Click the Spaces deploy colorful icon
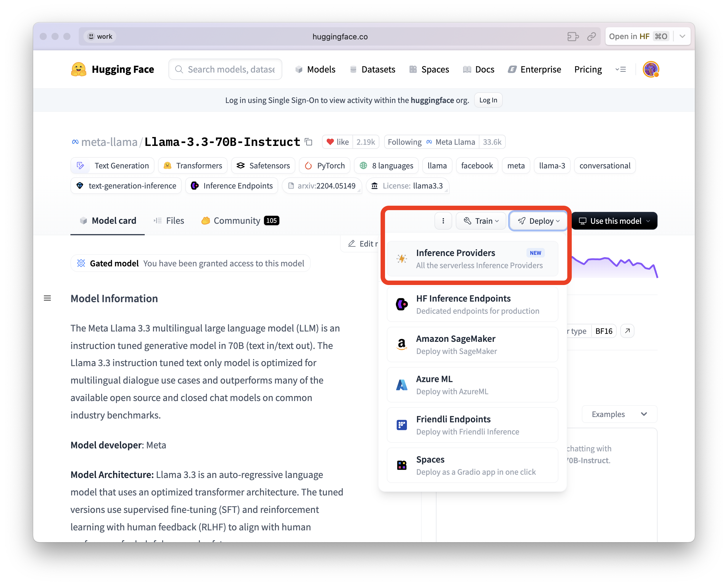 point(402,465)
